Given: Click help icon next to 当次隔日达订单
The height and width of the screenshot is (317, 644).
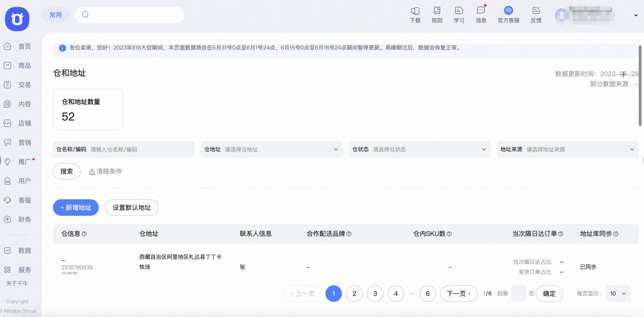Looking at the screenshot, I should point(561,234).
